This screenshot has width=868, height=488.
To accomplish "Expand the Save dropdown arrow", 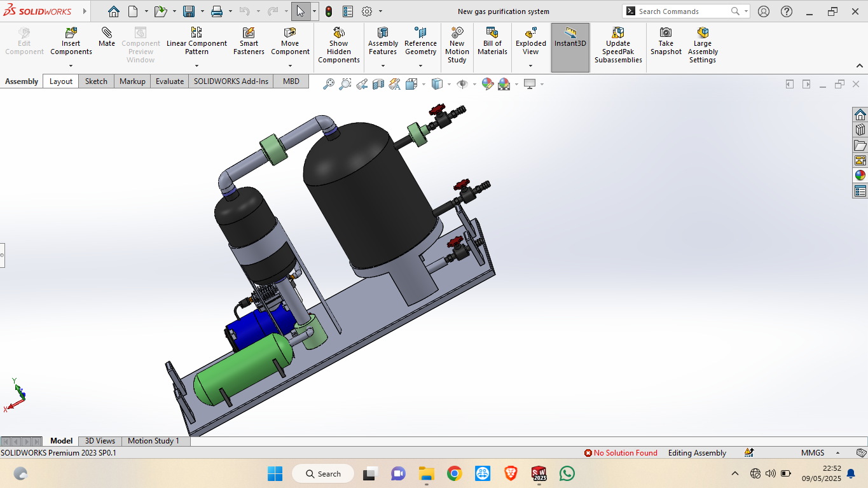I will point(202,11).
